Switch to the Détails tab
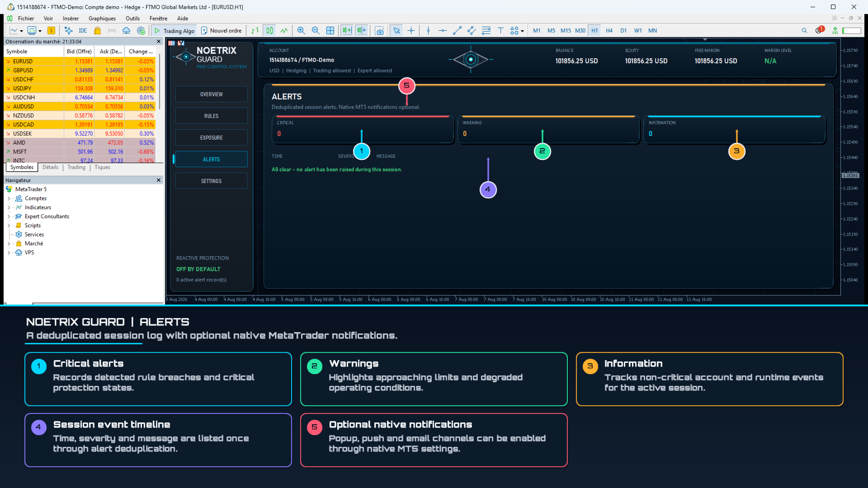This screenshot has height=488, width=868. tap(50, 167)
